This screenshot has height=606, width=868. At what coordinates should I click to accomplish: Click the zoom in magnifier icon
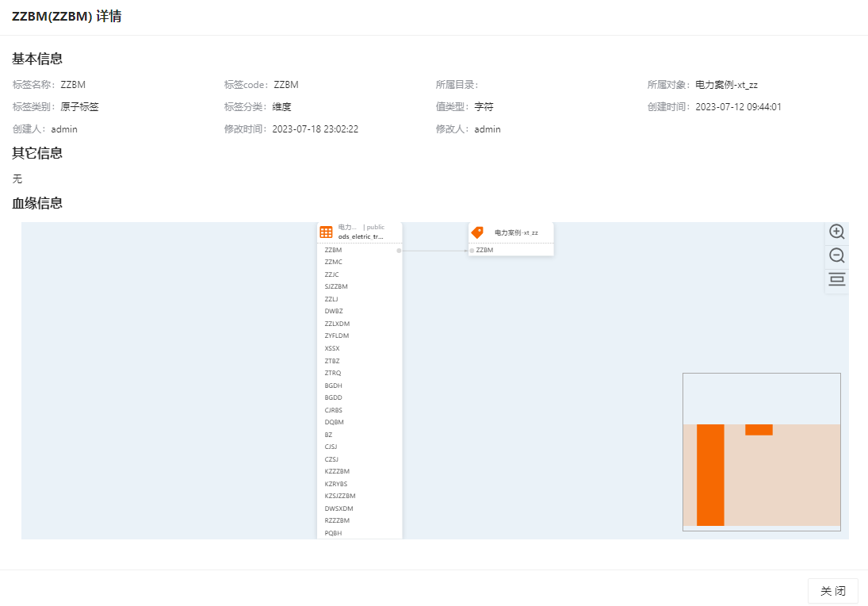836,232
